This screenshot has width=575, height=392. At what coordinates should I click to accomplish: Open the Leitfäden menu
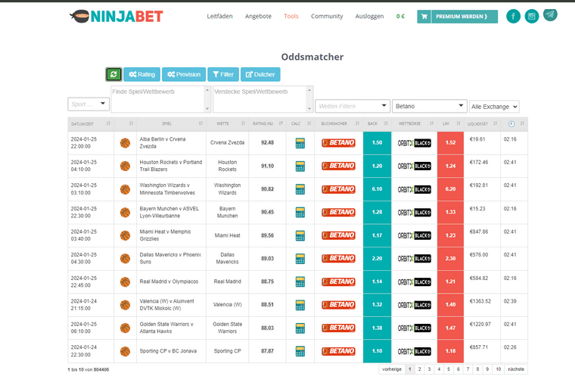[219, 16]
